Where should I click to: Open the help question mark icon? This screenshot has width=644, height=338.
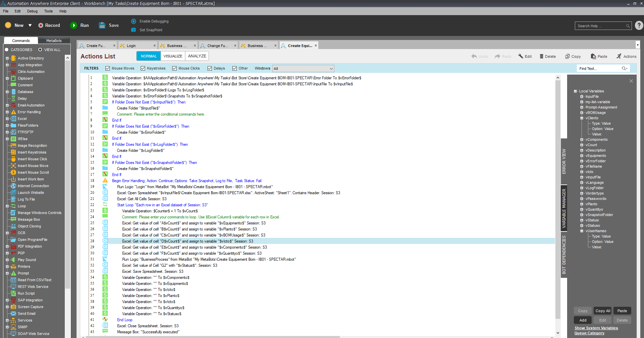tap(639, 26)
